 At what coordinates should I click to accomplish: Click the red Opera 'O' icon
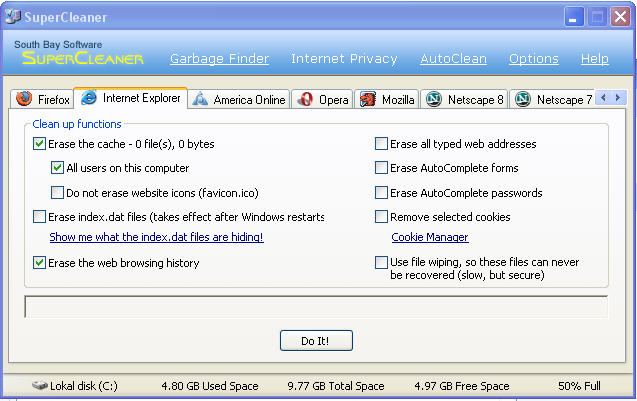[x=305, y=99]
